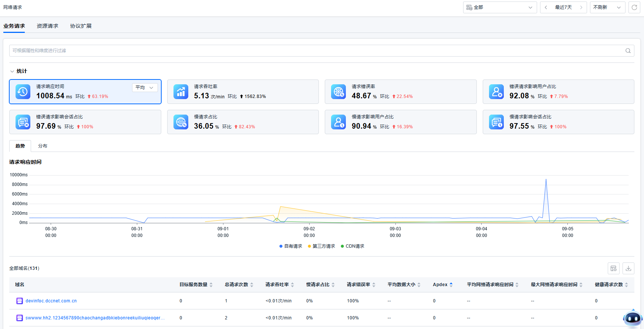The height and width of the screenshot is (329, 644).
Task: Select the request throughput card icon
Action: [x=181, y=92]
